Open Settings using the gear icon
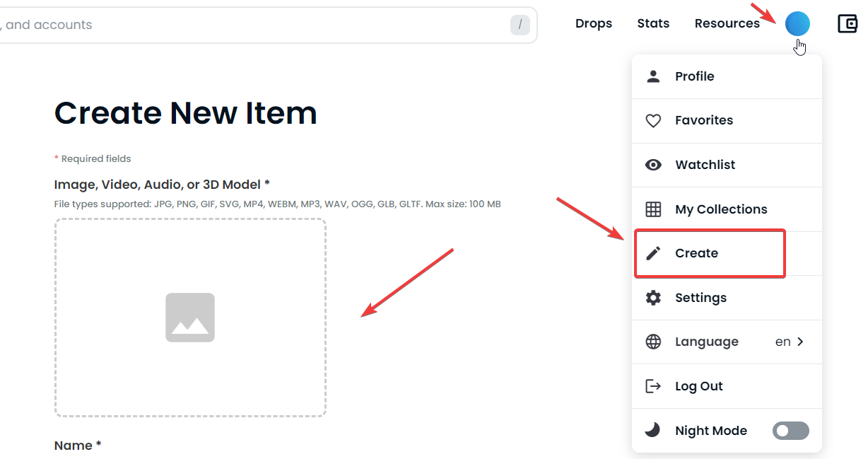 [x=654, y=298]
